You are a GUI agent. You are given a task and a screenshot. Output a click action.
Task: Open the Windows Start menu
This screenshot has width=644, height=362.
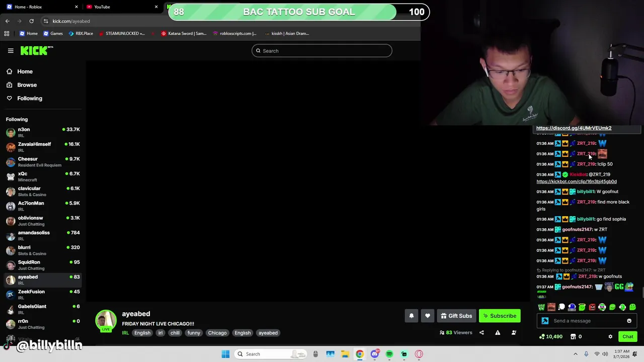(225, 354)
